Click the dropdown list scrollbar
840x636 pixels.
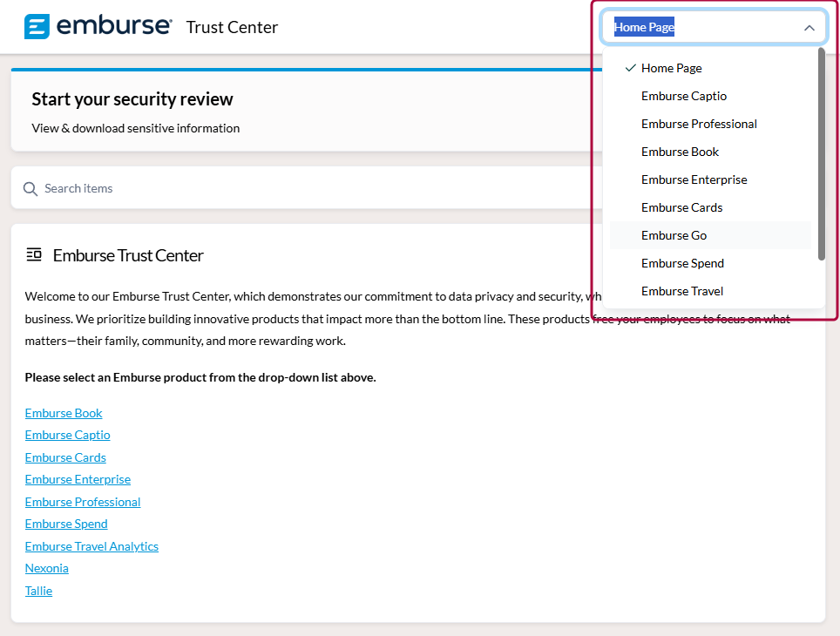click(x=821, y=154)
